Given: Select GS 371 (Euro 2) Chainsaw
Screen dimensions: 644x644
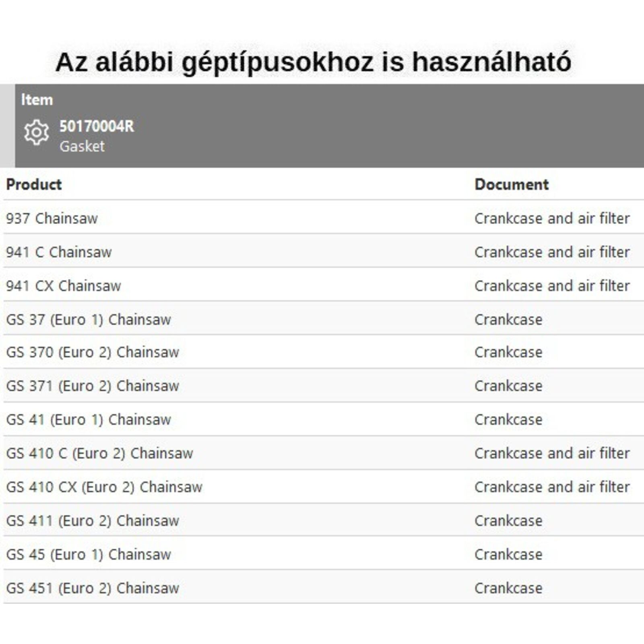Looking at the screenshot, I should [93, 386].
